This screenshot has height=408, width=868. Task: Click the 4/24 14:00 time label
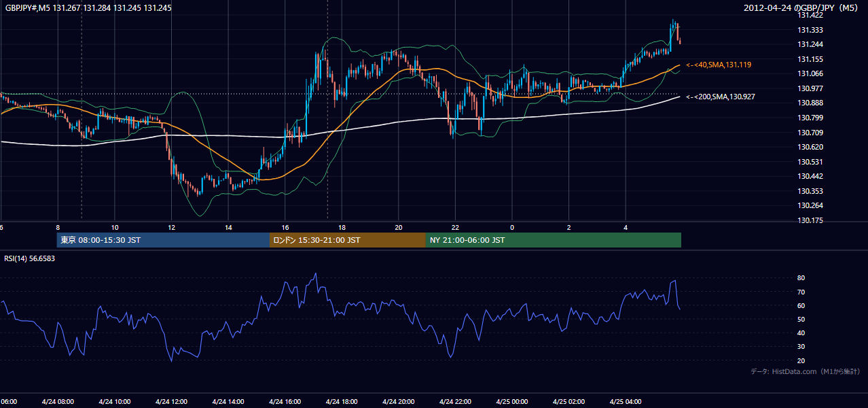[228, 402]
